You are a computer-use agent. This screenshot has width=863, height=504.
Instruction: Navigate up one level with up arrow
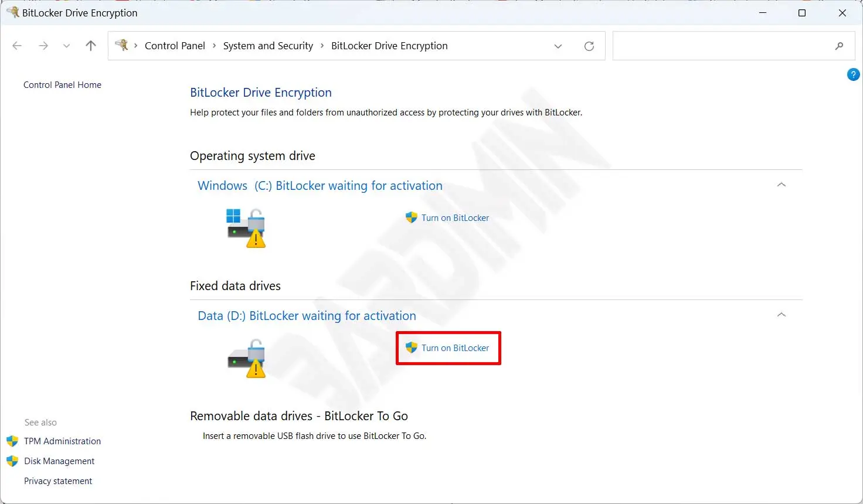click(91, 46)
